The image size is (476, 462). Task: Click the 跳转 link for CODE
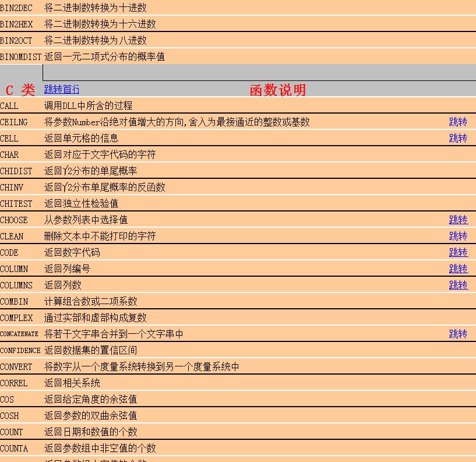458,252
